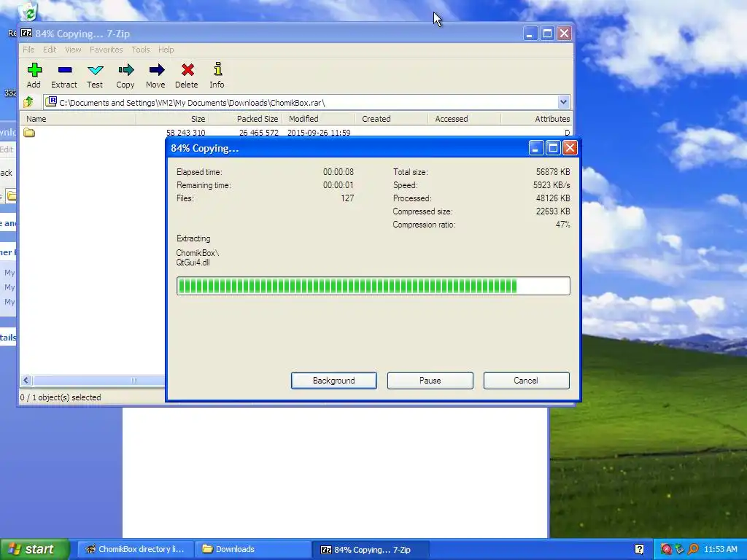The image size is (747, 560).
Task: Click the status text 0 / 1 object(s) selected
Action: 61,397
